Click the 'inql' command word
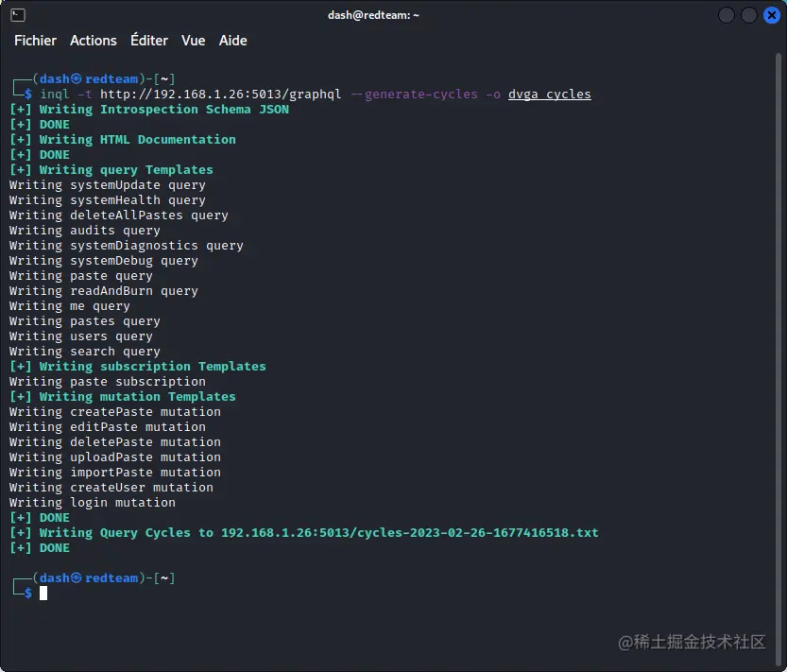 [x=55, y=95]
